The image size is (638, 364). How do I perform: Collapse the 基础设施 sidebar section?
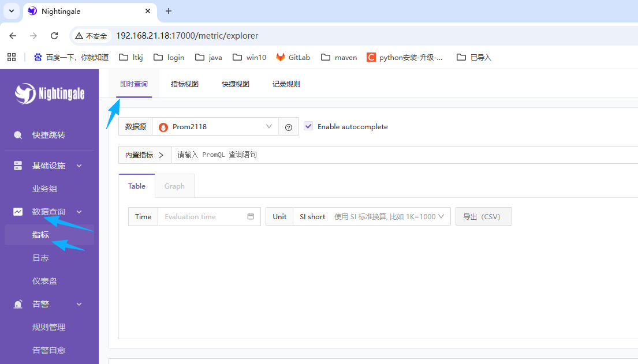79,166
